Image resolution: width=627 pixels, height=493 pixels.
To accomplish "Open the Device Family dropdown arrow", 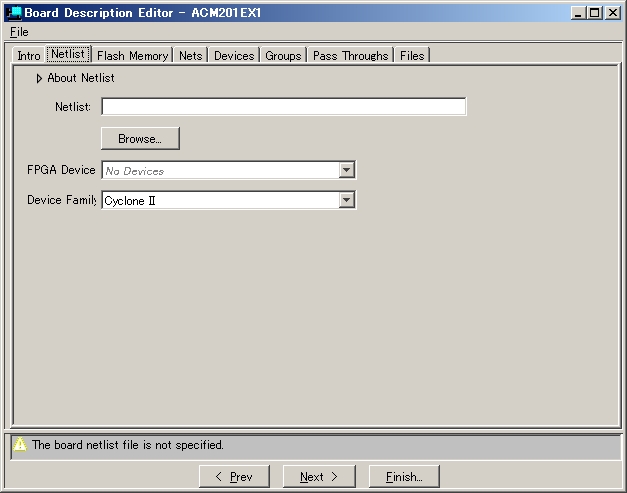I will click(346, 200).
